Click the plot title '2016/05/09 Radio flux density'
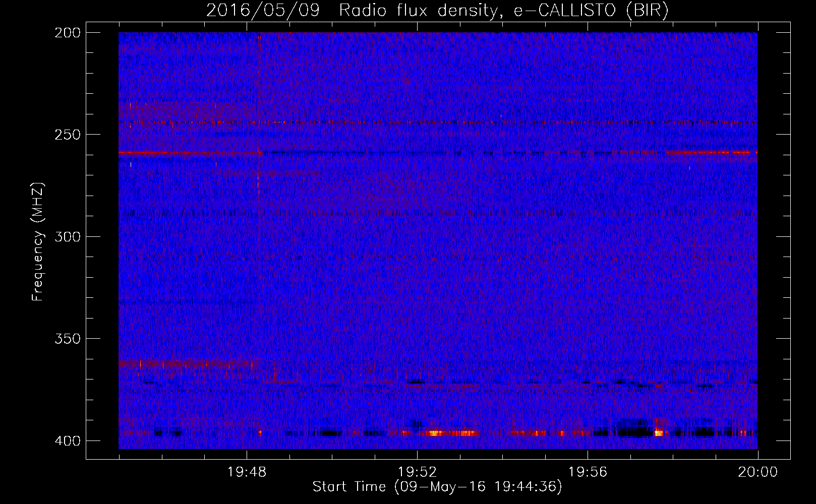This screenshot has height=504, width=816. point(352,11)
